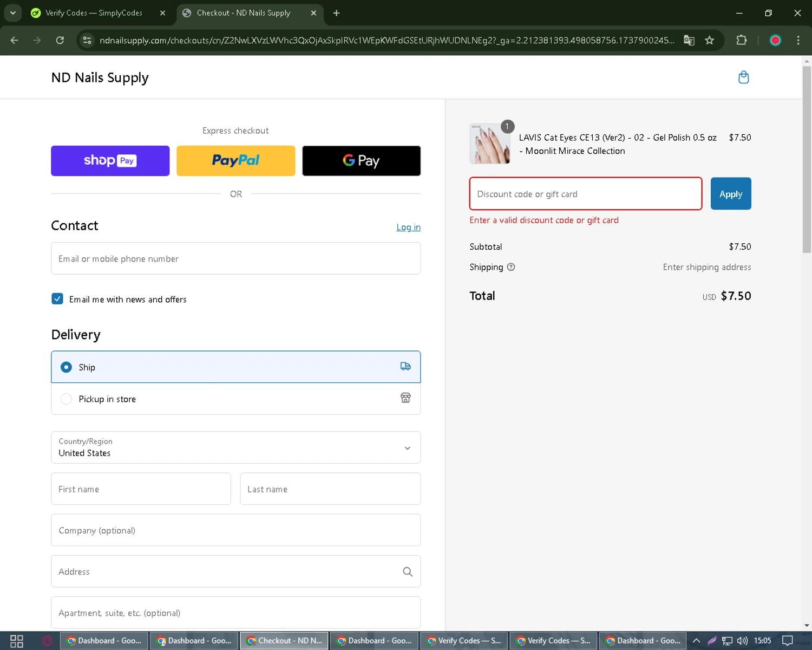
Task: Select Pickup in store option
Action: pos(235,399)
